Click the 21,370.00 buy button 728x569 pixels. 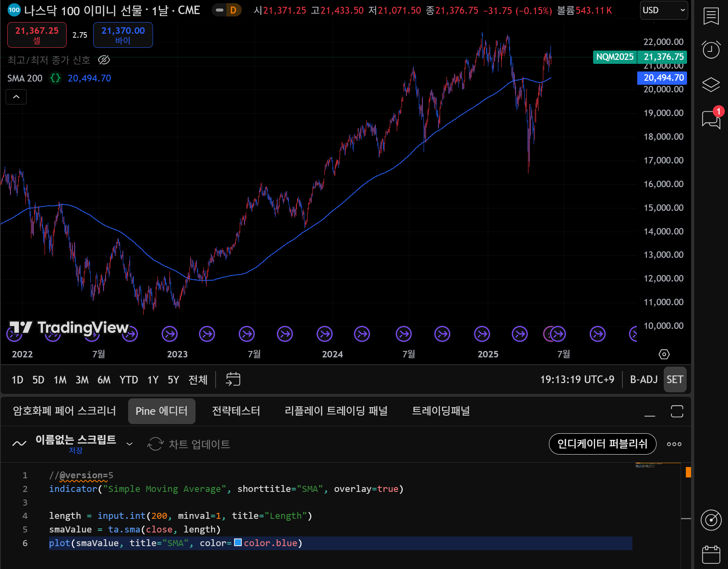click(123, 35)
